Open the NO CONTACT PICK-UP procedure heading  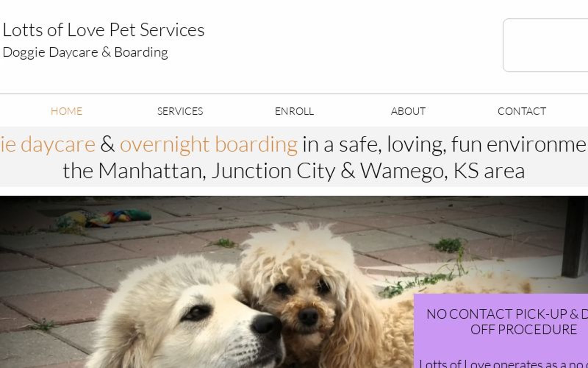(507, 322)
